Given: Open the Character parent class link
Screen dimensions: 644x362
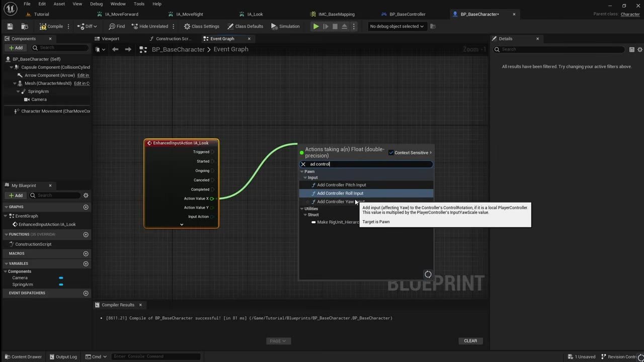Looking at the screenshot, I should pyautogui.click(x=630, y=14).
